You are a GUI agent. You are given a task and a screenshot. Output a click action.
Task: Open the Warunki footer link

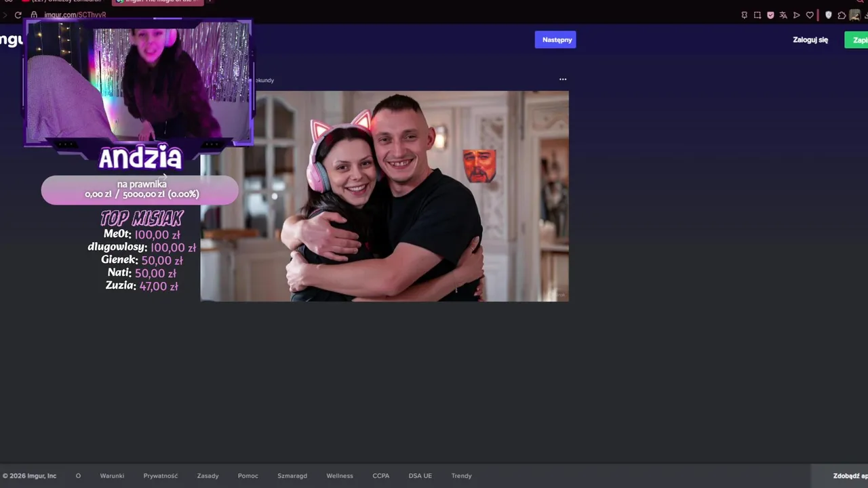[112, 476]
